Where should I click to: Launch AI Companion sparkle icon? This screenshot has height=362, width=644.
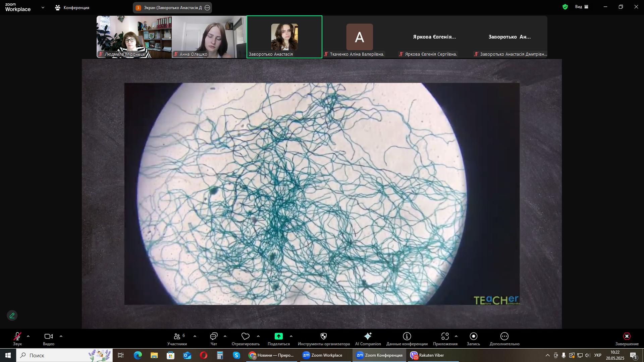pyautogui.click(x=368, y=337)
